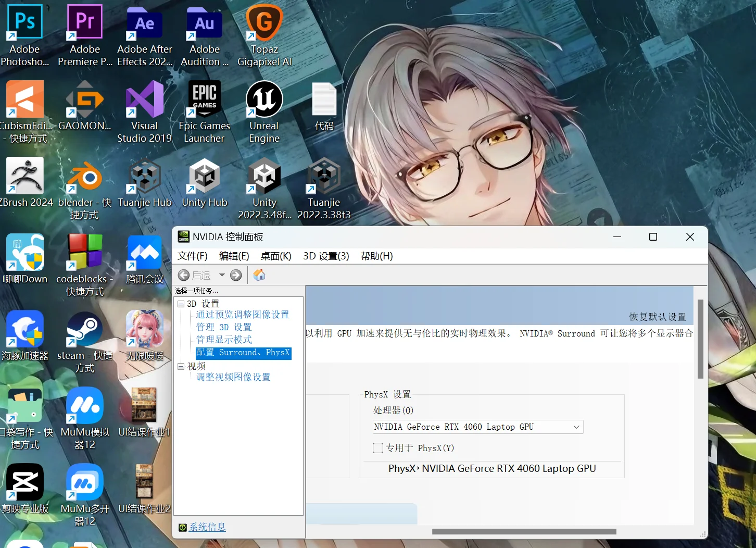The image size is (756, 548).
Task: Click the 处理器(O) label
Action: (393, 410)
